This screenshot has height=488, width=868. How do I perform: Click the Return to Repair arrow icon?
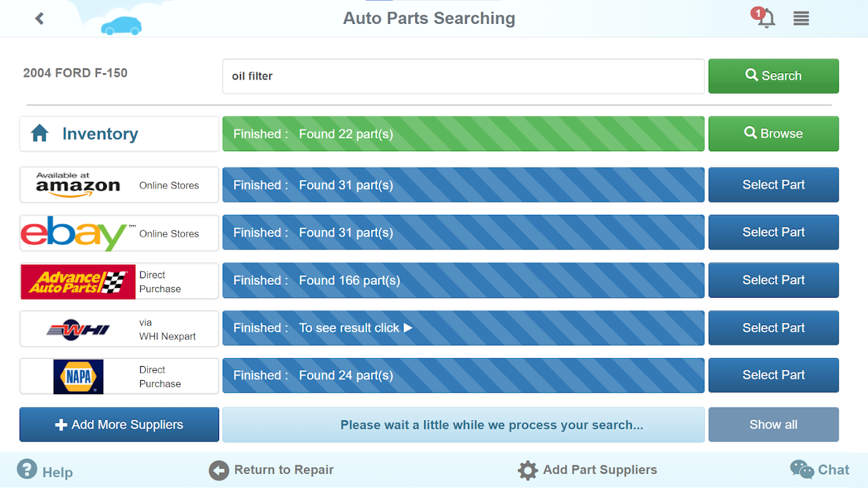[219, 470]
